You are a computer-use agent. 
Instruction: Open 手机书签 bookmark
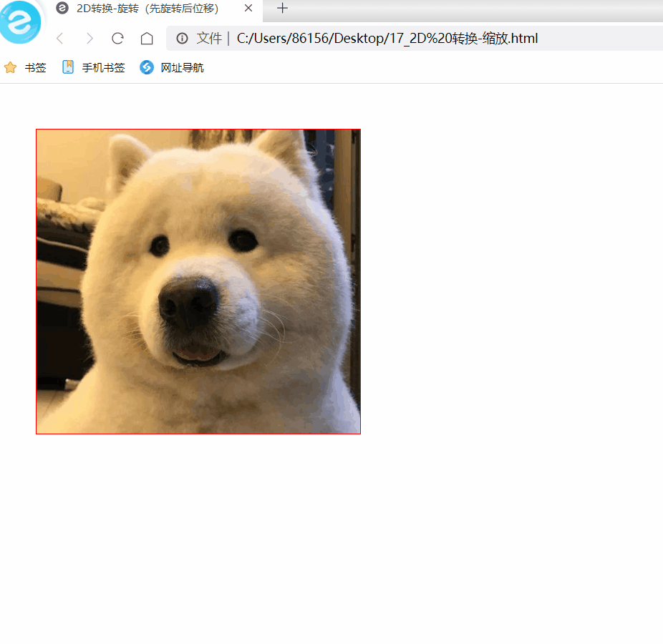(104, 67)
